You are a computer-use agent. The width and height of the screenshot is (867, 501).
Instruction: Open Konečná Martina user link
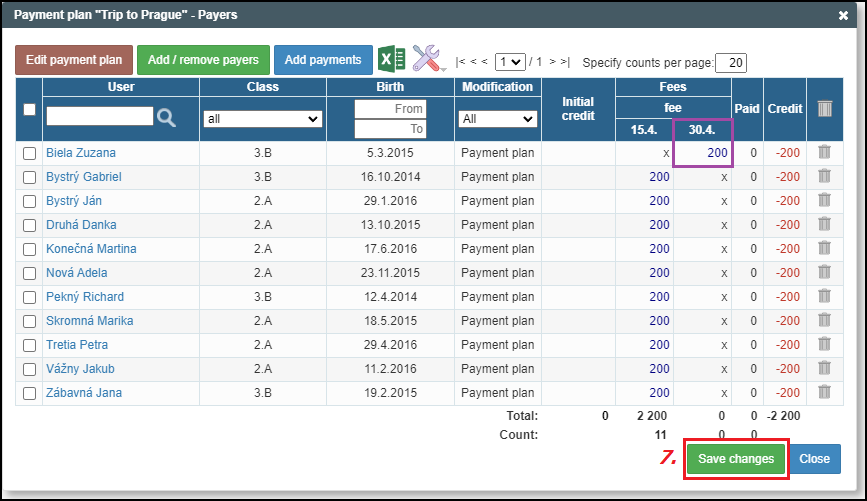tap(91, 249)
